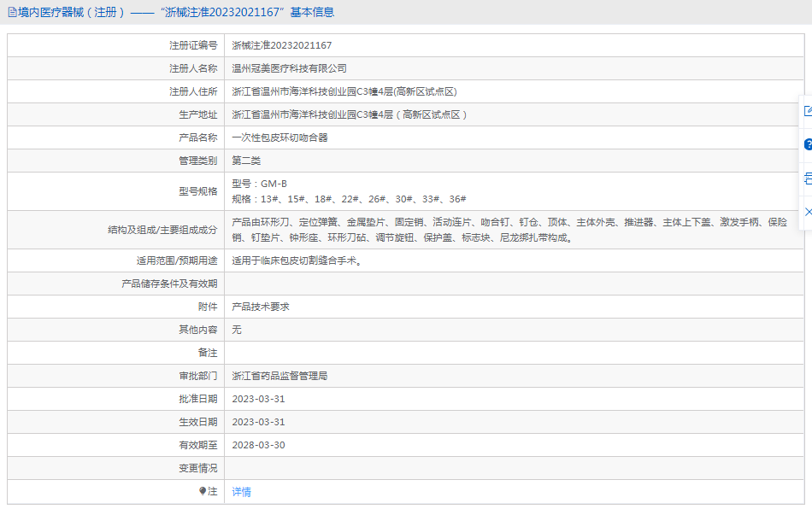
Task: Click the 型号规格 row label
Action: (x=197, y=191)
